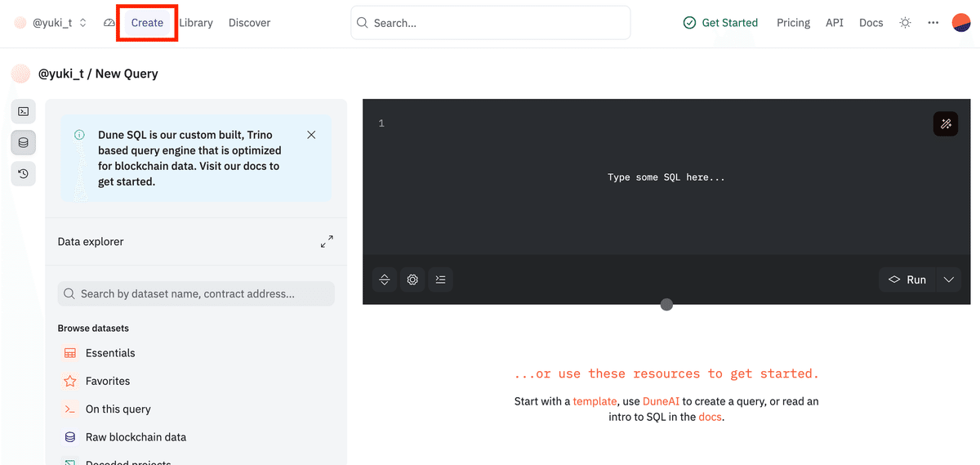Click the docs link below editor

(x=710, y=417)
